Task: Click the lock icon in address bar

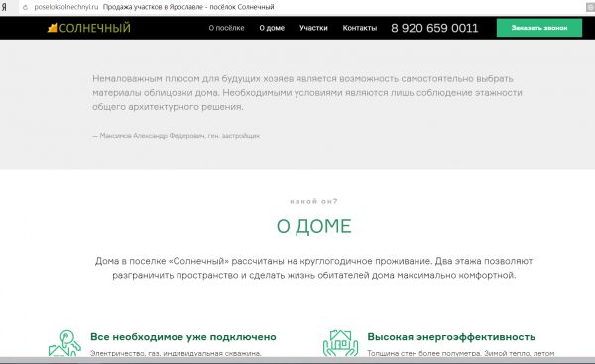Action: pos(25,7)
